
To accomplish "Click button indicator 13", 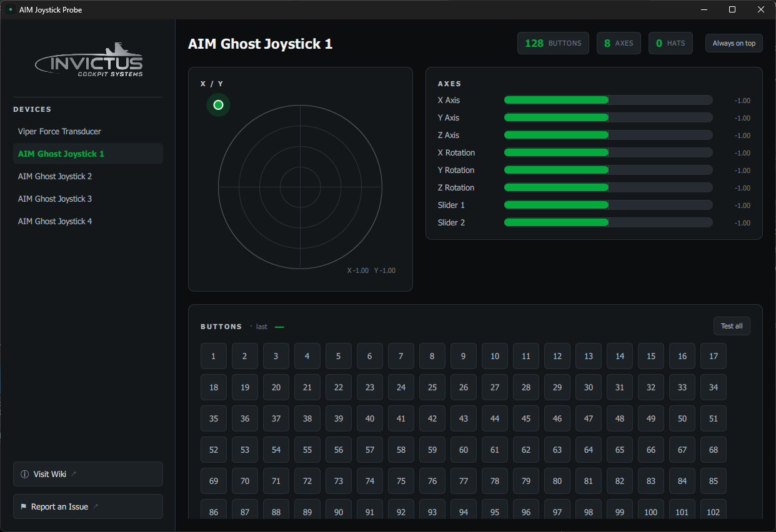I will [x=589, y=356].
